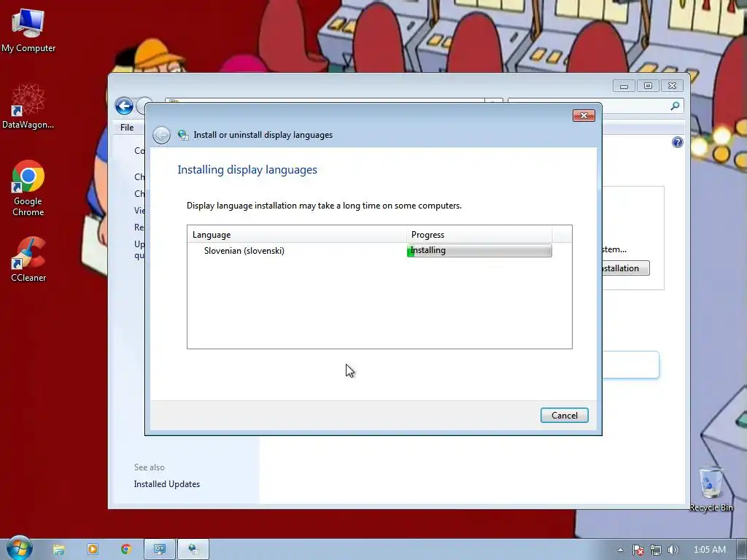Image resolution: width=747 pixels, height=560 pixels.
Task: Click search icon in Control Panel window
Action: 675,106
